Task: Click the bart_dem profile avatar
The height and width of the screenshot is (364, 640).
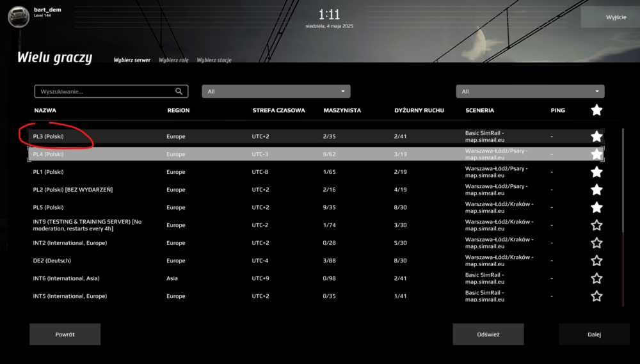Action: tap(19, 17)
